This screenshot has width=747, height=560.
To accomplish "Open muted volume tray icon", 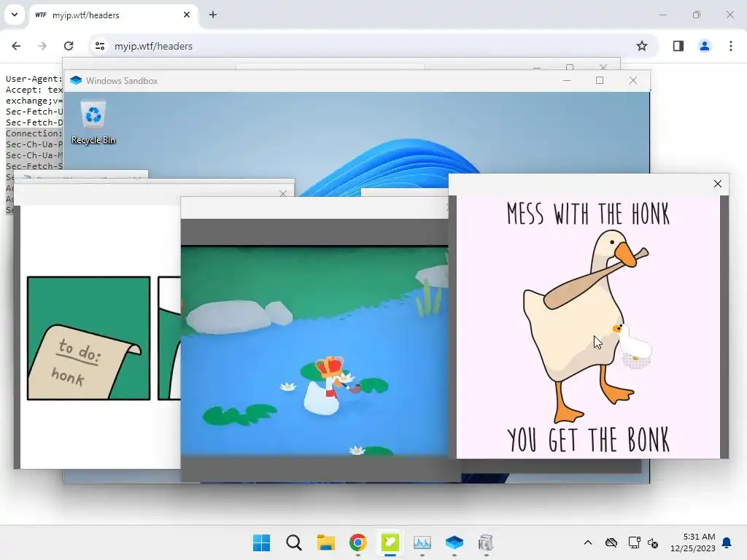I will coord(653,542).
